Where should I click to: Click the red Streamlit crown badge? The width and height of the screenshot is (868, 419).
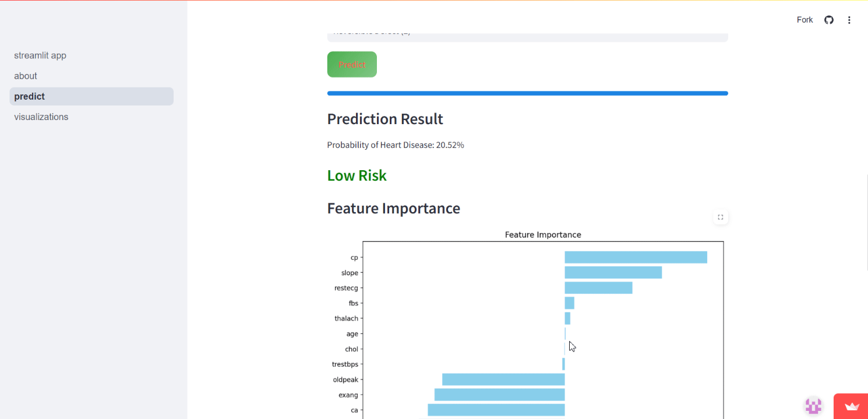(851, 406)
